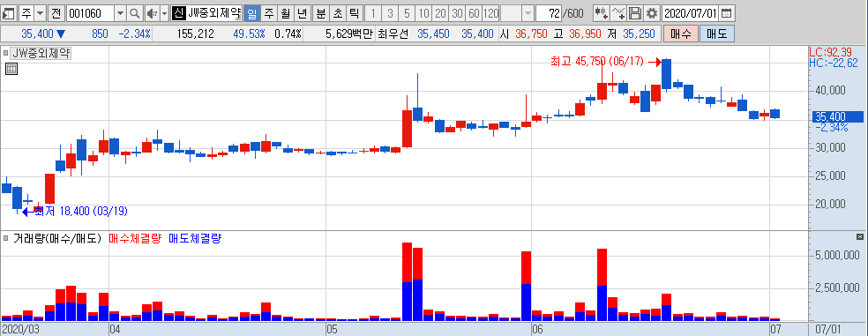The image size is (868, 336).
Task: Click the low price 35,250
Action: 639,34
